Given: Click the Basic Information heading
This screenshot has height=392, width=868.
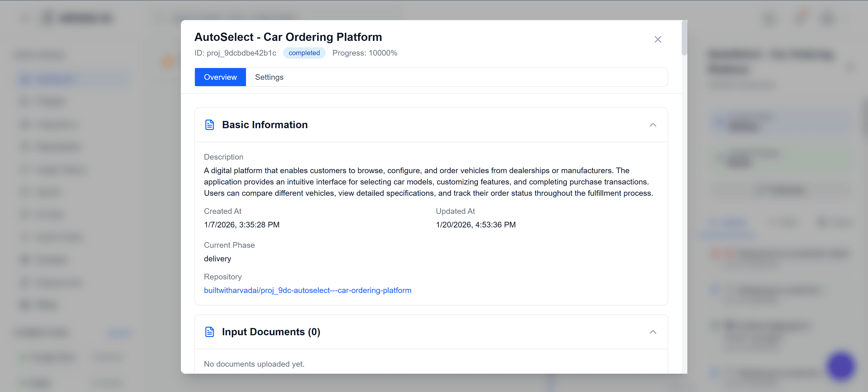Looking at the screenshot, I should tap(265, 125).
